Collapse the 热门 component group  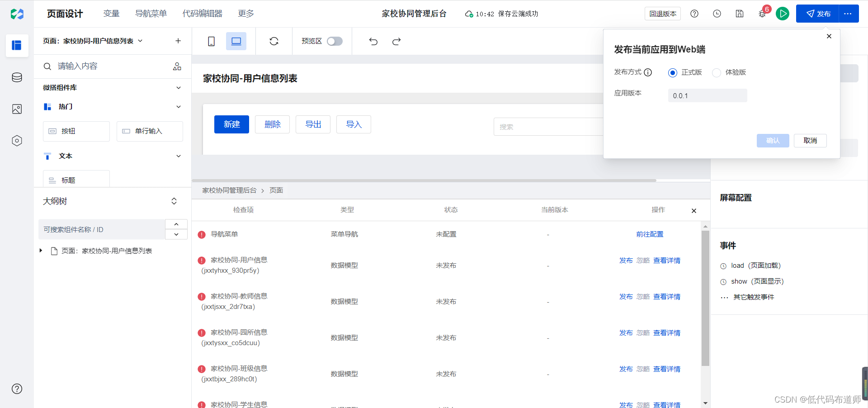[x=179, y=107]
